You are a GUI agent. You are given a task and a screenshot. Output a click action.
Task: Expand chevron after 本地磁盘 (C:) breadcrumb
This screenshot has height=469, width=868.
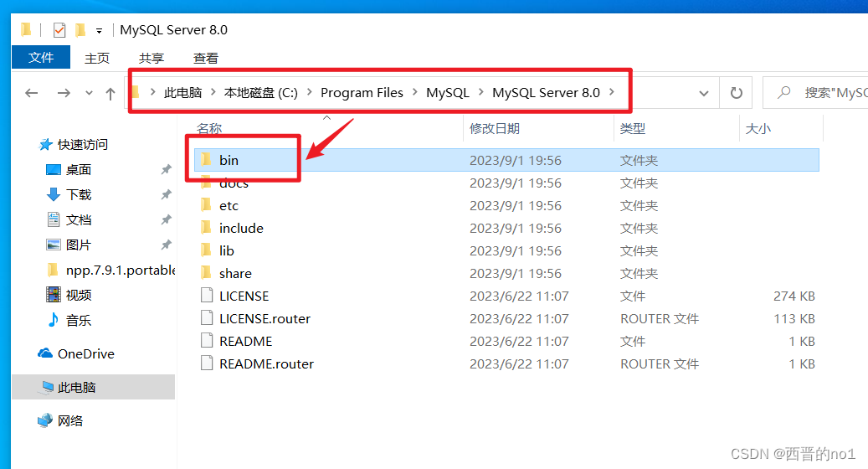tap(310, 92)
